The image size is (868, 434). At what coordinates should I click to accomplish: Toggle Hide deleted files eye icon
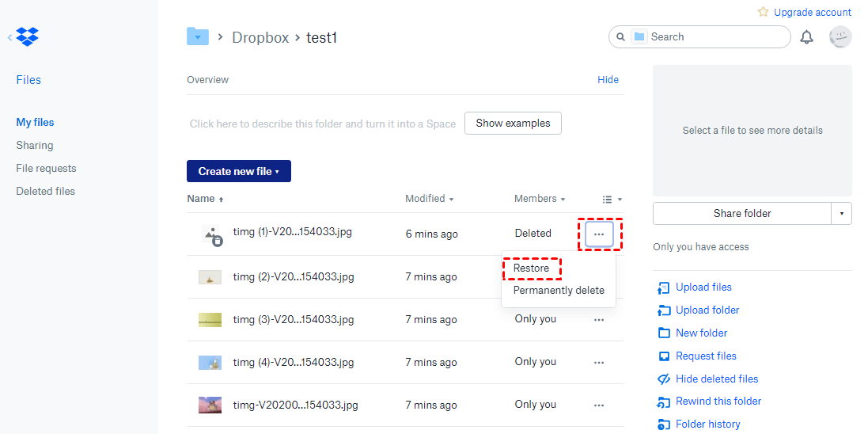click(663, 379)
